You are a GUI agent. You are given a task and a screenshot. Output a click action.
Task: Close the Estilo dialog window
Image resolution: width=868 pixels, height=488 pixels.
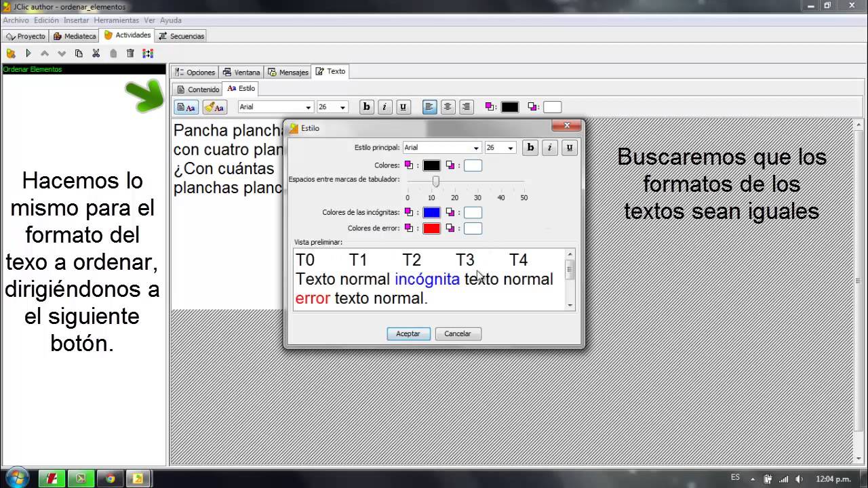point(566,126)
